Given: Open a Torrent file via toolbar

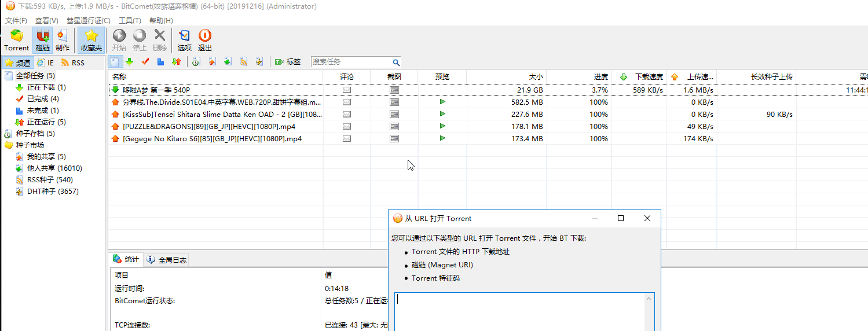Looking at the screenshot, I should pos(17,40).
